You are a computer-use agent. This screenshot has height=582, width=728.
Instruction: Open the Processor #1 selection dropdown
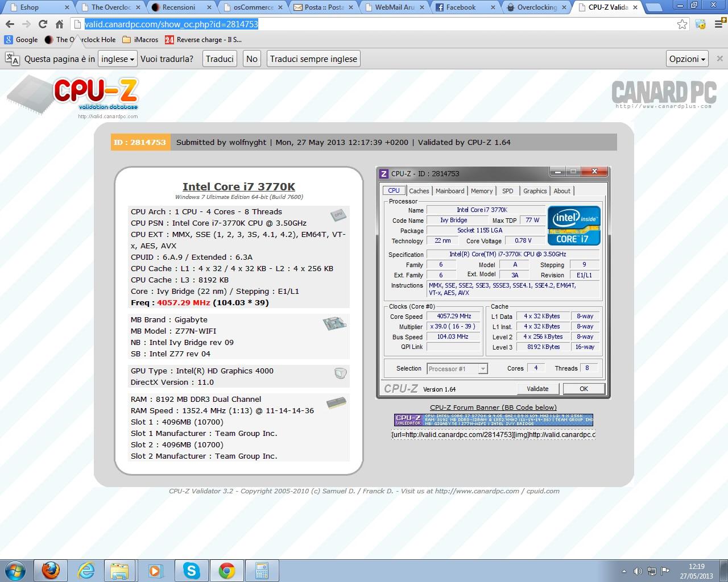(457, 369)
